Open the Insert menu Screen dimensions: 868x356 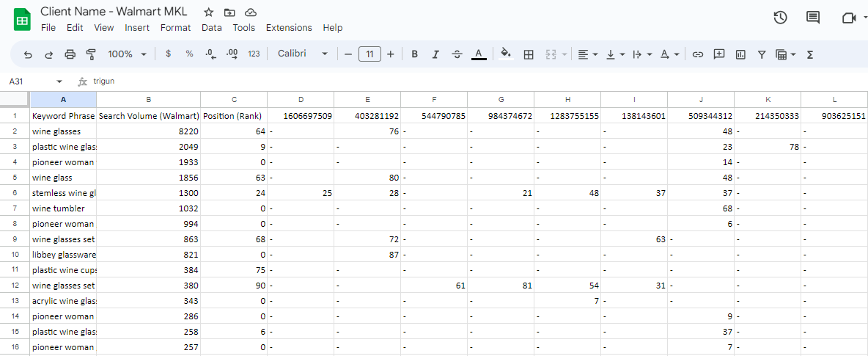pos(137,28)
